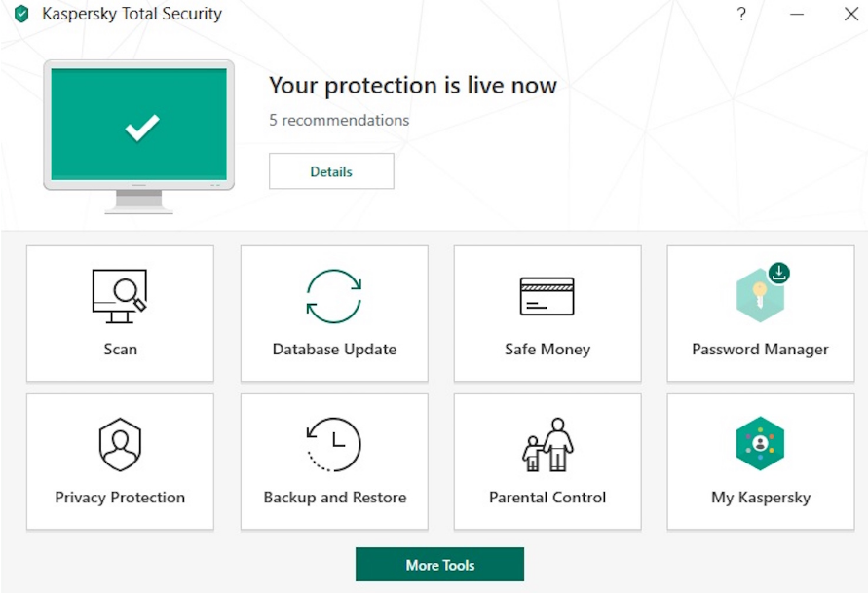Click the 5 recommendations text
868x593 pixels.
click(x=339, y=120)
